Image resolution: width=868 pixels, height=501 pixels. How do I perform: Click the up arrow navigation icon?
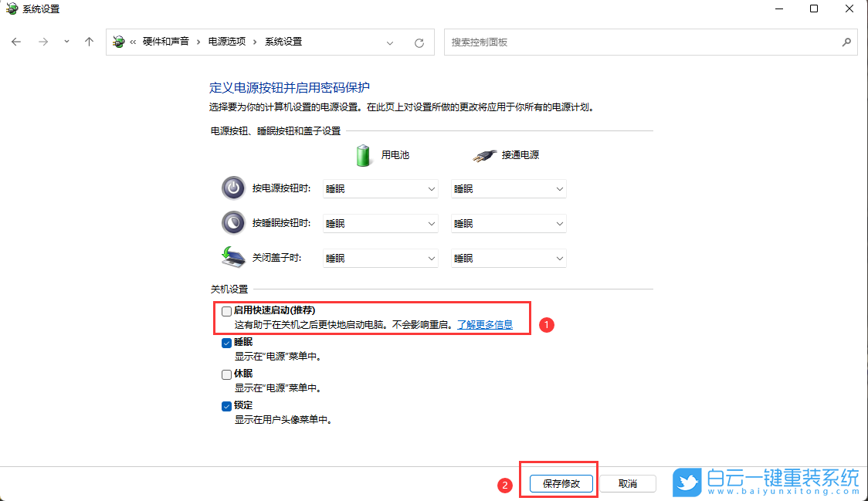click(x=88, y=42)
